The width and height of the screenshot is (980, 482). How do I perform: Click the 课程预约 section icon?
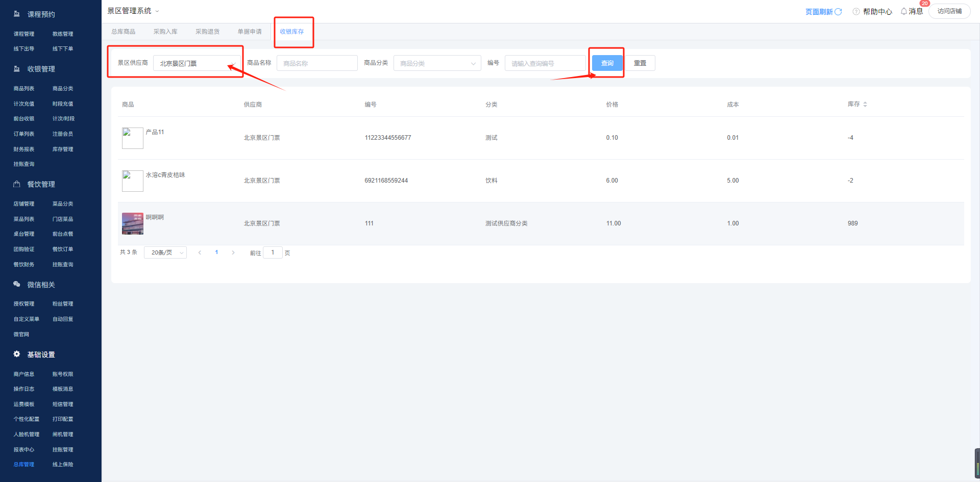tap(17, 14)
